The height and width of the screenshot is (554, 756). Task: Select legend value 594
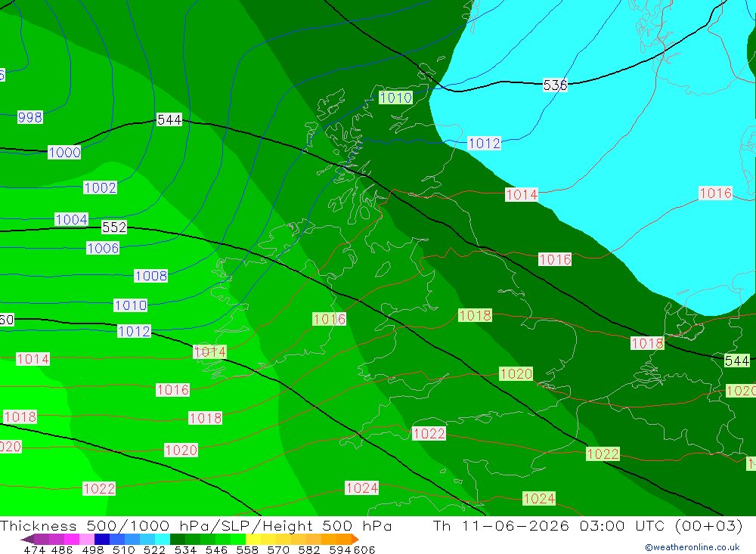click(x=339, y=549)
